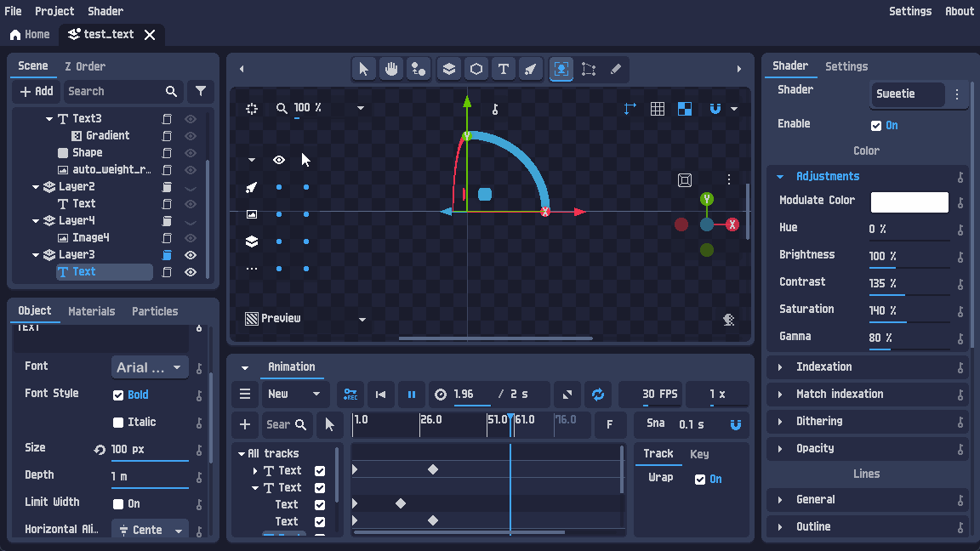Viewport: 980px width, 551px height.
Task: Click the keyframe icon next to Hue
Action: tap(960, 230)
